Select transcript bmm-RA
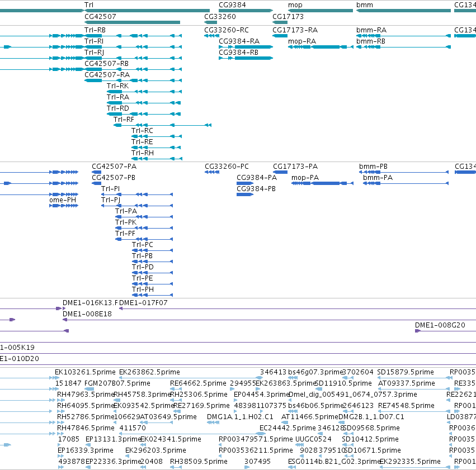Image resolution: width=476 pixels, height=470 pixels. [x=371, y=30]
